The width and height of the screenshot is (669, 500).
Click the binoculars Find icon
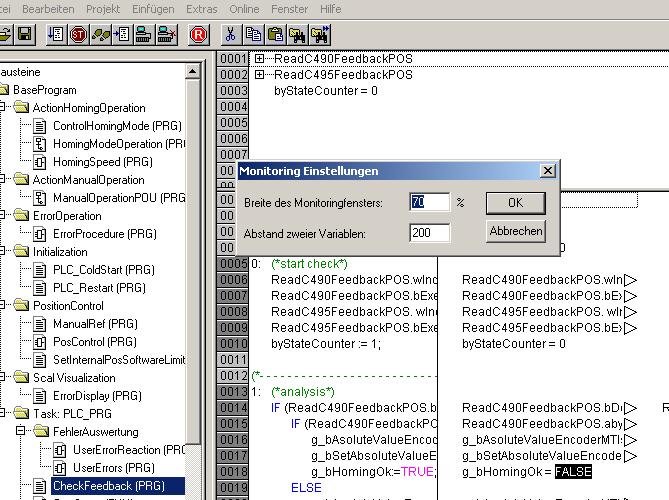pos(296,34)
